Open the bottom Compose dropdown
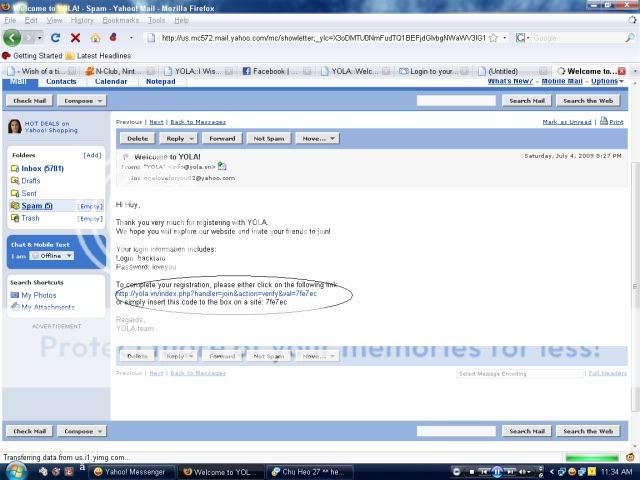The height and width of the screenshot is (480, 640). (x=82, y=431)
